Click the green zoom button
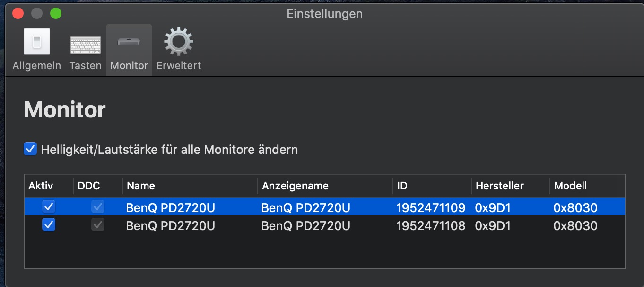644x287 pixels. pyautogui.click(x=56, y=13)
